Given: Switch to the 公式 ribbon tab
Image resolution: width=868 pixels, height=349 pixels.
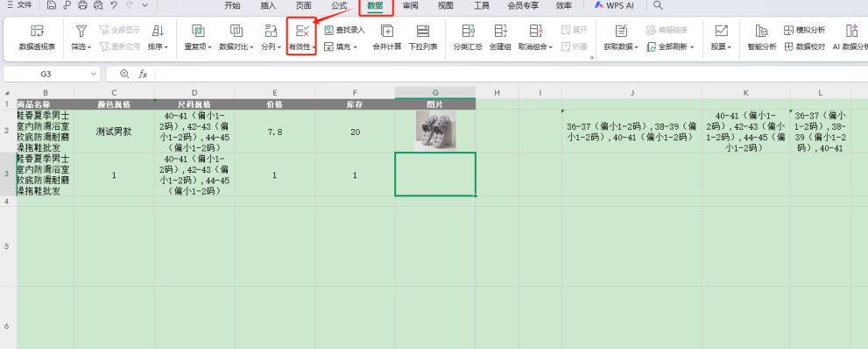Looking at the screenshot, I should click(x=339, y=5).
